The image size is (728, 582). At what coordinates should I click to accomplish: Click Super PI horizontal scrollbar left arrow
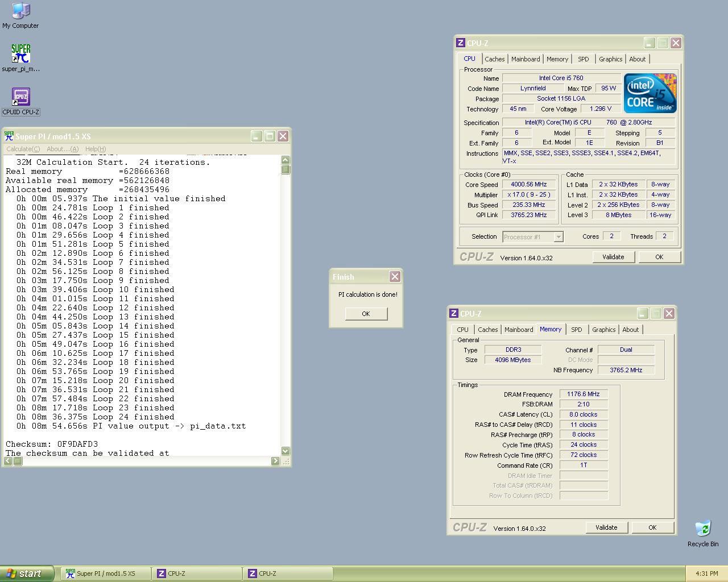(8, 461)
